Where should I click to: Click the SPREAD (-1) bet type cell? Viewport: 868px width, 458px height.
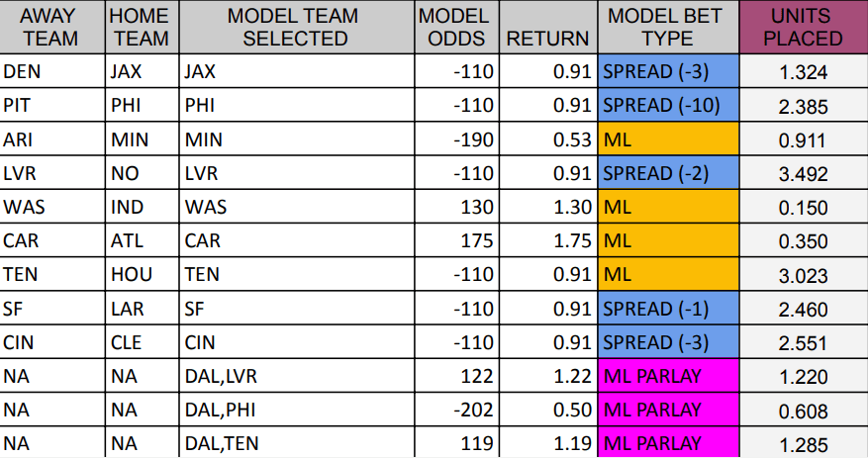coord(667,309)
